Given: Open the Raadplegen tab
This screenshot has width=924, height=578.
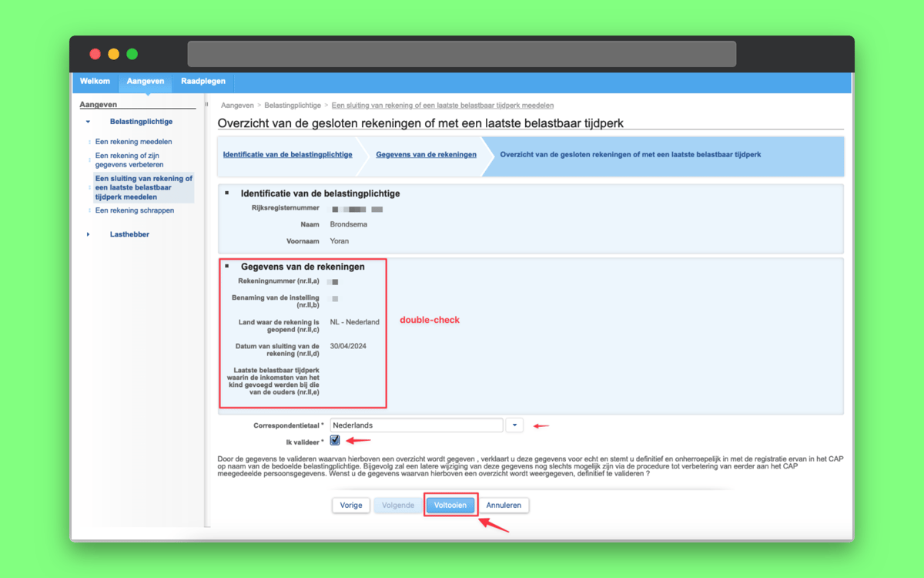Looking at the screenshot, I should (203, 82).
